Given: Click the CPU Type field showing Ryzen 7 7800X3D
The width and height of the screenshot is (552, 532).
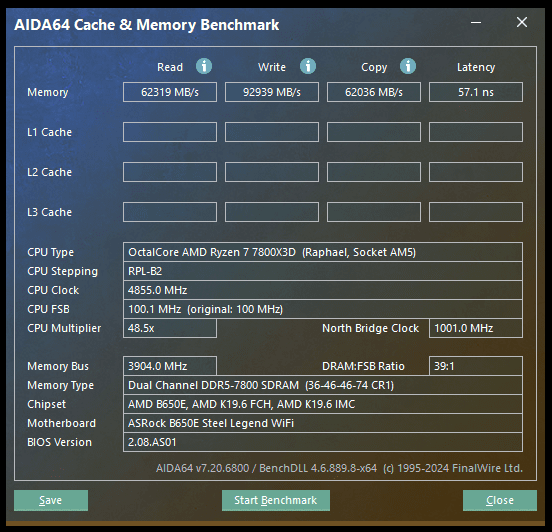Looking at the screenshot, I should click(x=323, y=252).
